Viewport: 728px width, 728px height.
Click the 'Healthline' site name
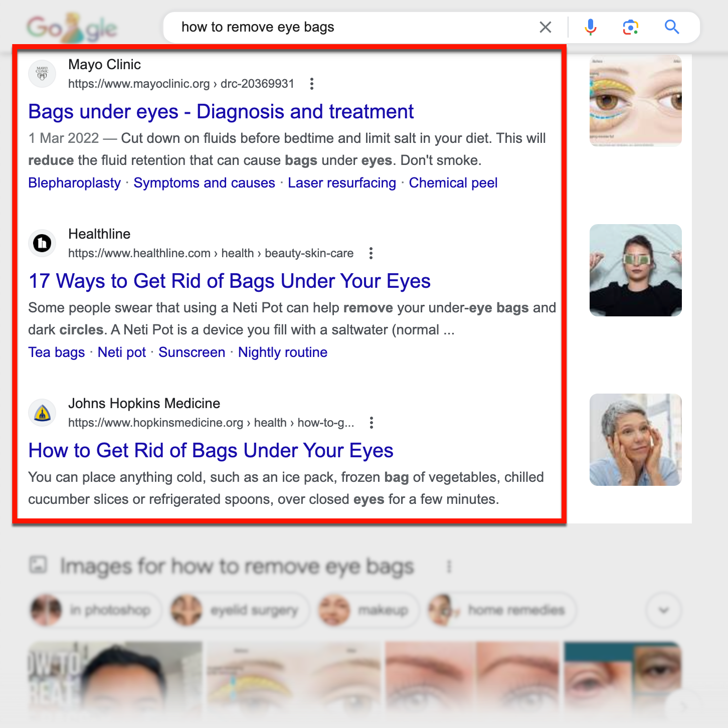coord(99,234)
